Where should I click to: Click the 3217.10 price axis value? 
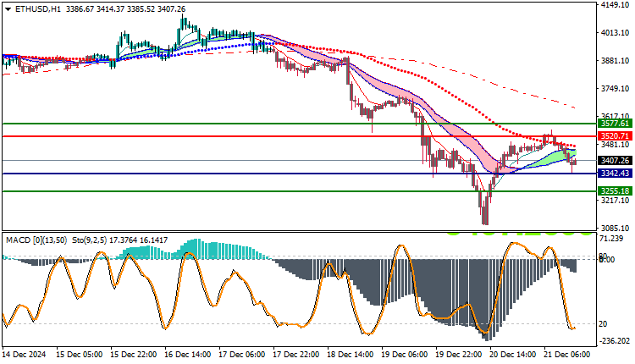coord(615,201)
